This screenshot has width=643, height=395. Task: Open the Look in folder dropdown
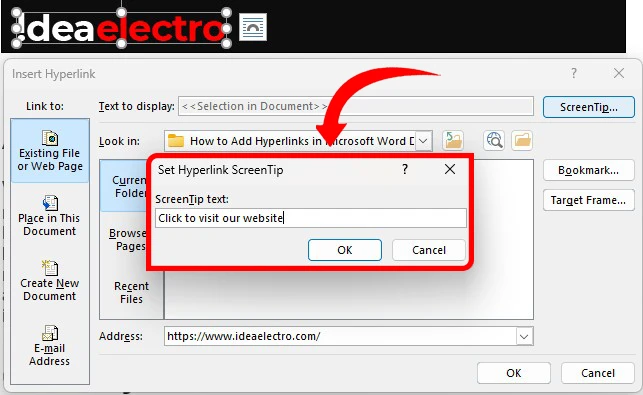pos(424,141)
